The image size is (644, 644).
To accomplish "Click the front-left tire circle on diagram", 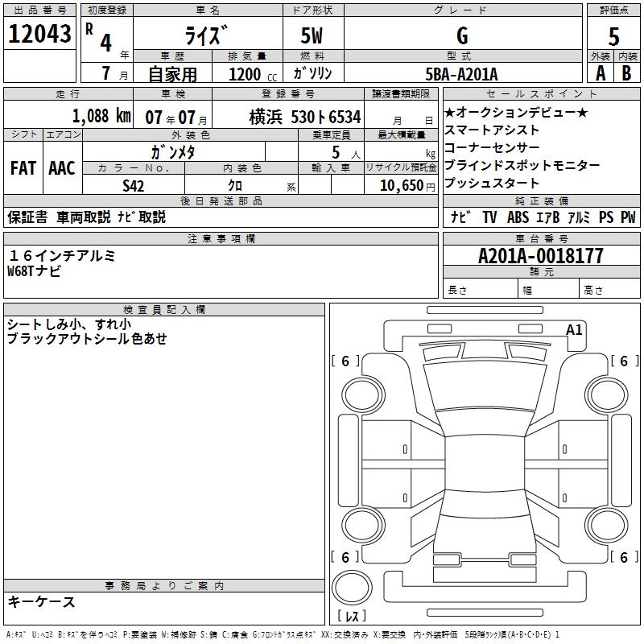I will [x=363, y=394].
